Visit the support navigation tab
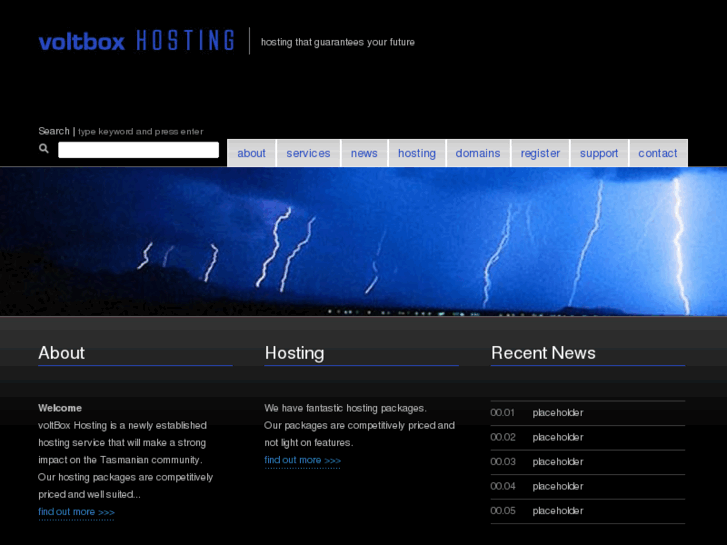The width and height of the screenshot is (727, 545). coord(599,153)
